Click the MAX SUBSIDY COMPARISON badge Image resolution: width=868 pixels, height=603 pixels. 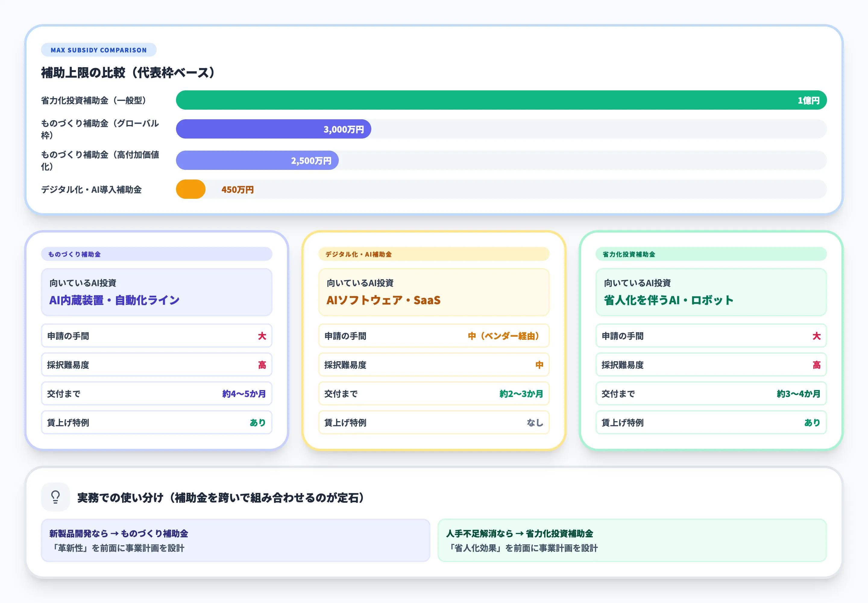98,49
